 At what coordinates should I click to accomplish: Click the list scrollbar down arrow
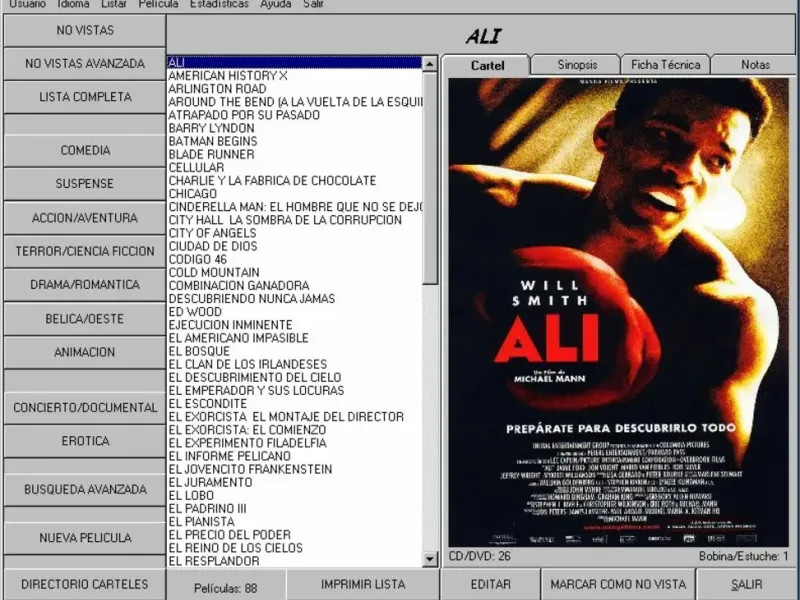[430, 559]
